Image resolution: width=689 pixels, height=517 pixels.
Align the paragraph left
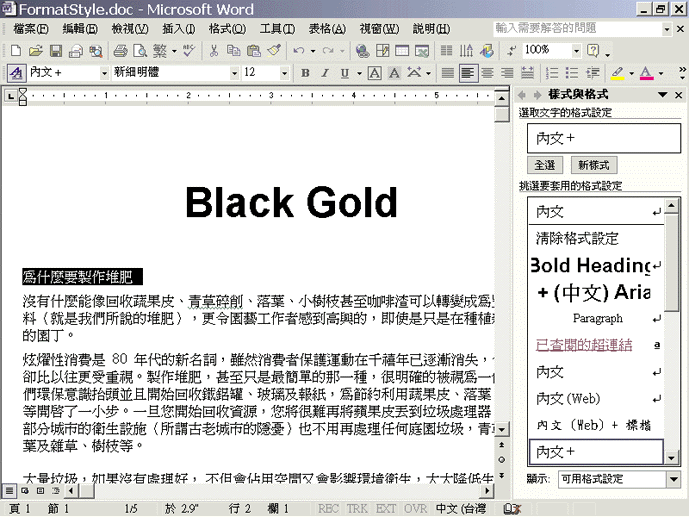point(468,73)
